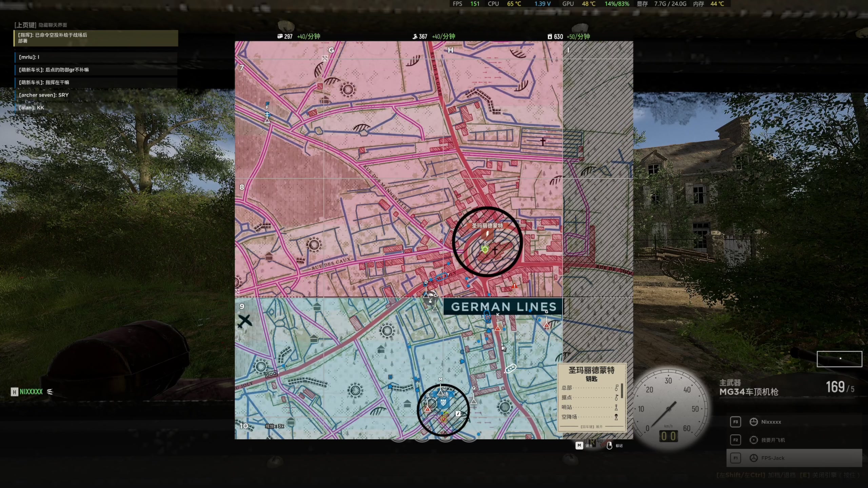Click the [alan]: KK chat message
This screenshot has width=868, height=488.
(x=96, y=108)
